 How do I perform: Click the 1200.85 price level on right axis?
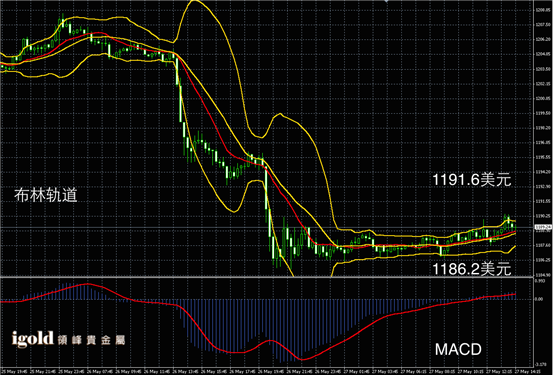click(543, 98)
